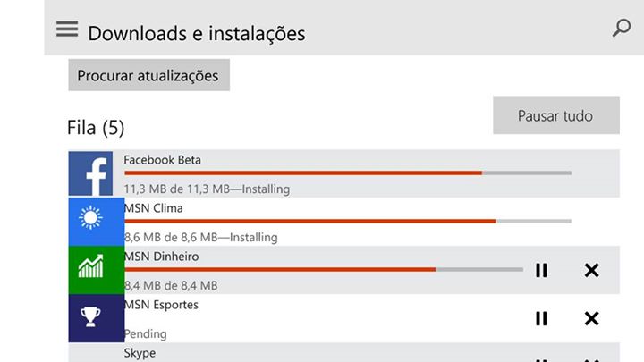This screenshot has height=362, width=644.
Task: Pause the pending MSN Esportes download
Action: coord(541,318)
